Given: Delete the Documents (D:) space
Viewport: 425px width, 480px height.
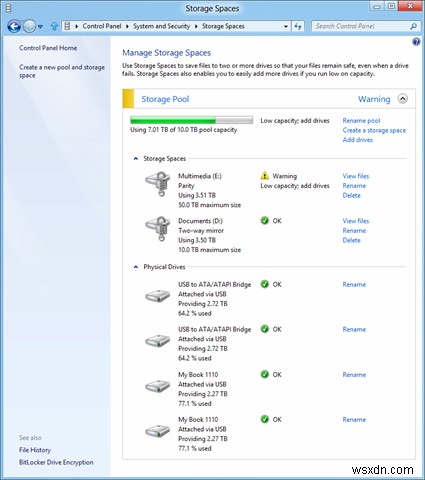Looking at the screenshot, I should pos(351,240).
